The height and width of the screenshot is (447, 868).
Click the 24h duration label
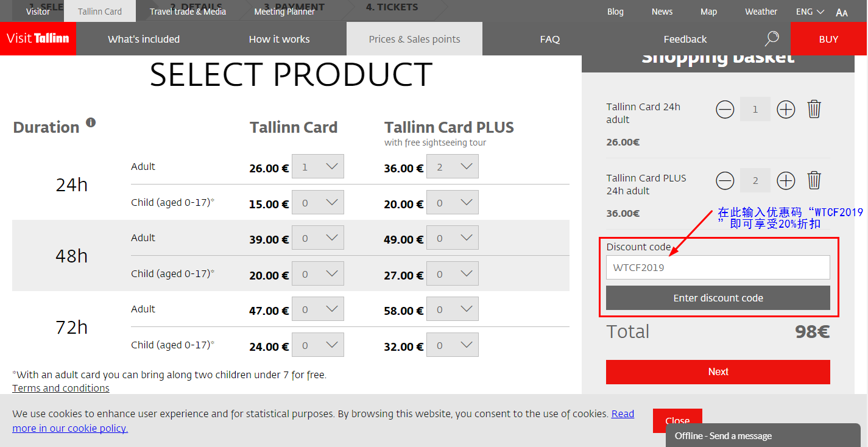[x=72, y=185]
